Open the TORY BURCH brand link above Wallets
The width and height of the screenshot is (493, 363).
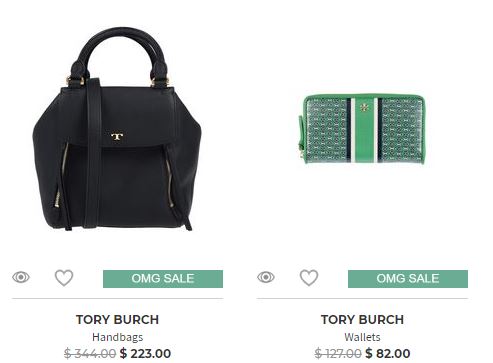tap(362, 320)
